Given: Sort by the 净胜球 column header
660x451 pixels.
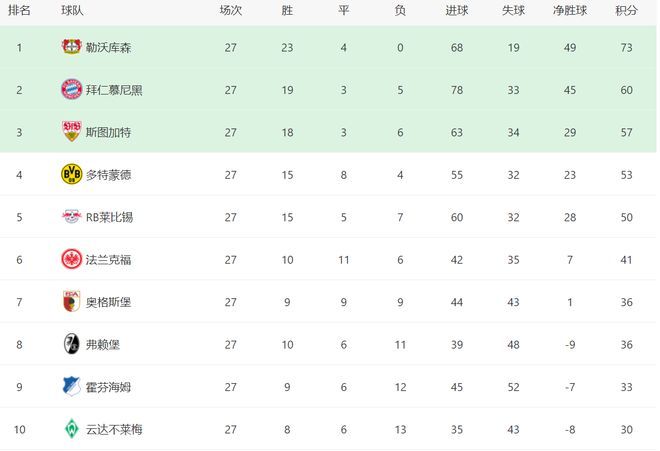Looking at the screenshot, I should tap(570, 10).
